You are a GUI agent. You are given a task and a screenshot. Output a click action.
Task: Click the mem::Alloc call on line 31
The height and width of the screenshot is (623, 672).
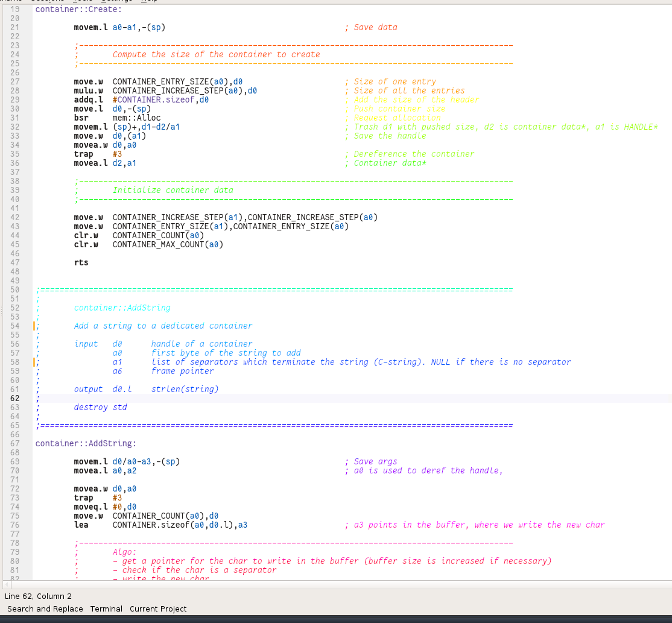click(x=136, y=118)
